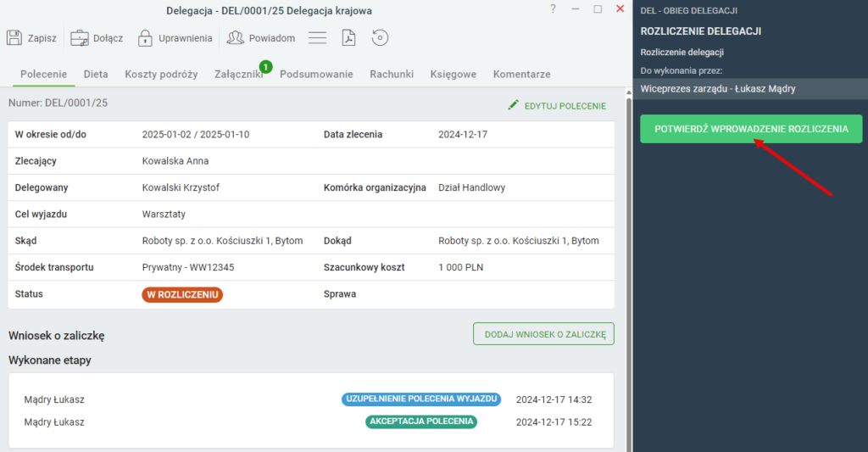This screenshot has height=452, width=868.
Task: Open the Dieta tab
Action: [96, 75]
